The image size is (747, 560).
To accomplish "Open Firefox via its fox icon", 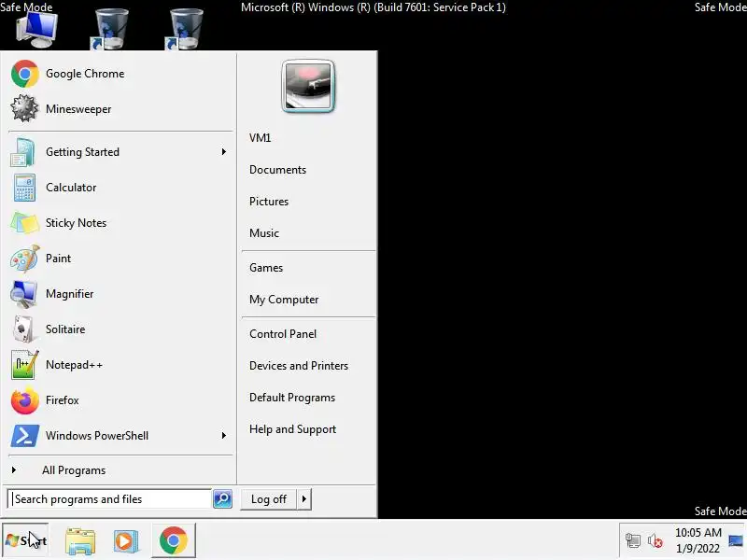I will coord(25,400).
